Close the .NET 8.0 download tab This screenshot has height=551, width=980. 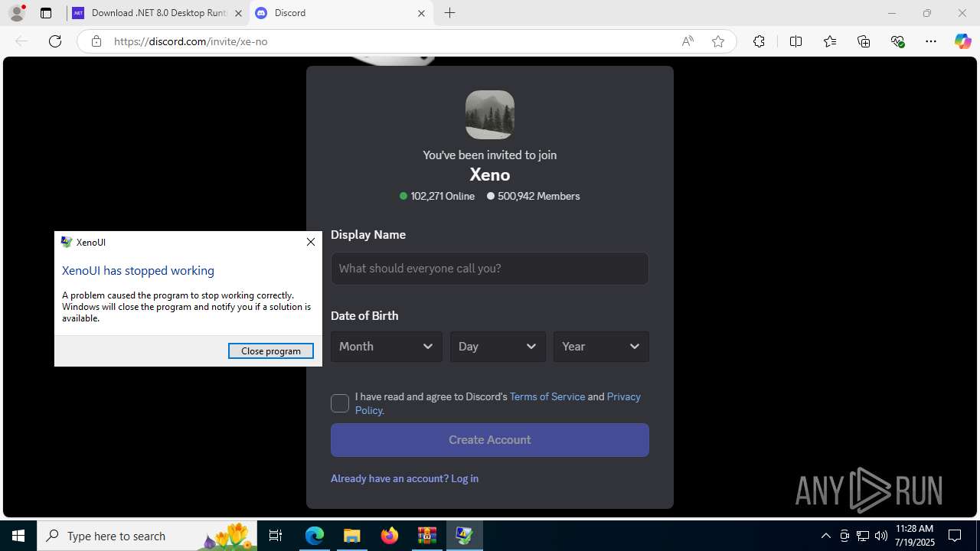pos(238,13)
